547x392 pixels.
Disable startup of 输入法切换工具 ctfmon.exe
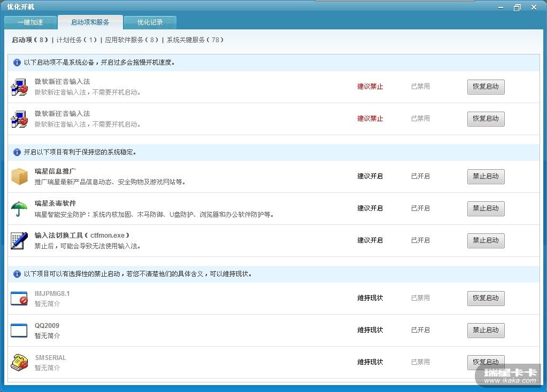[486, 241]
